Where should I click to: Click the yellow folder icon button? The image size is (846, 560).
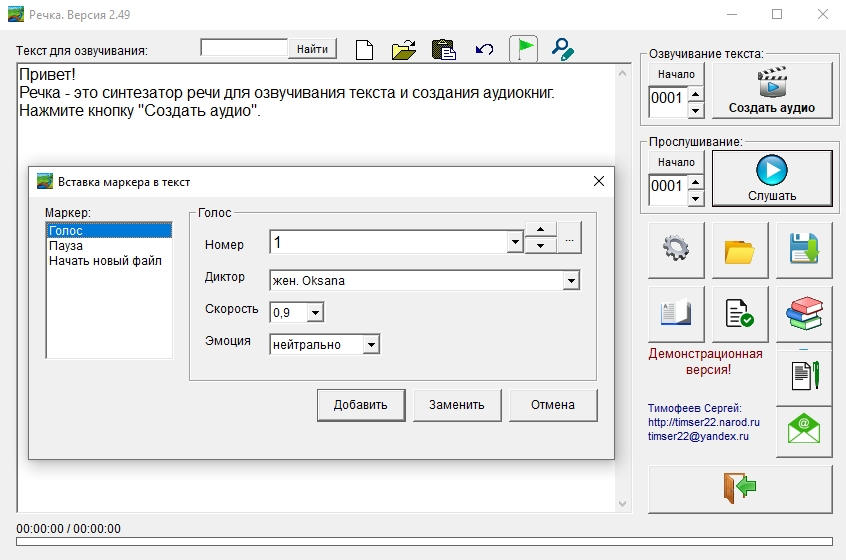pyautogui.click(x=740, y=250)
